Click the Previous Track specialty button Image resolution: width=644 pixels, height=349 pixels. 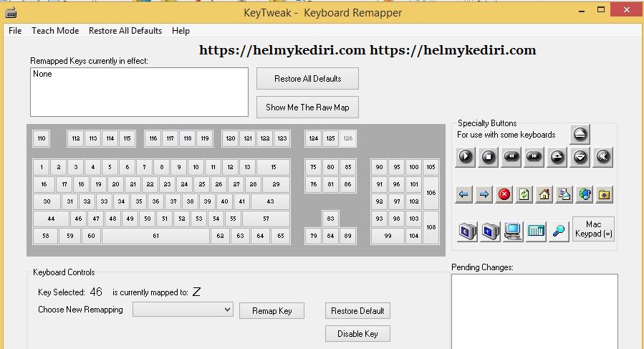click(511, 157)
